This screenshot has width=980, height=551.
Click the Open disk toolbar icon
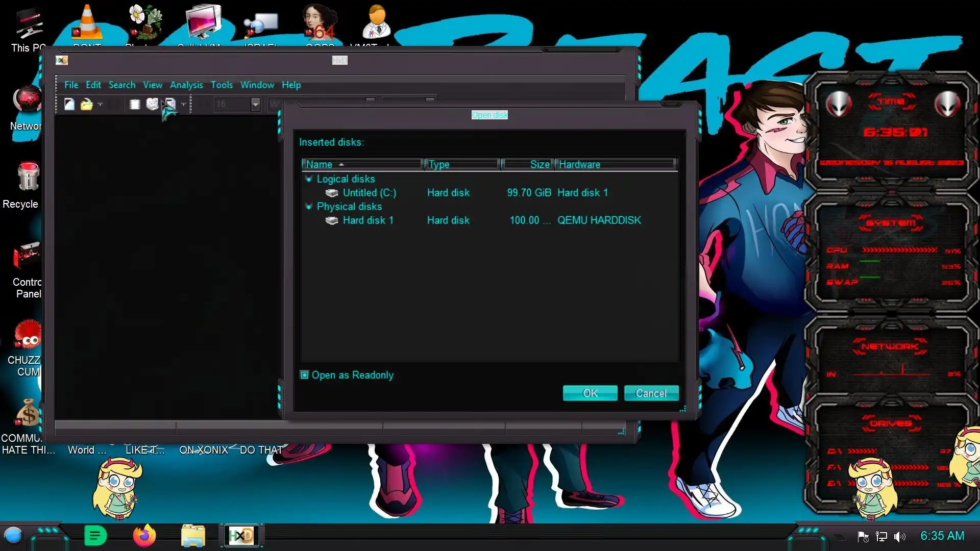152,104
